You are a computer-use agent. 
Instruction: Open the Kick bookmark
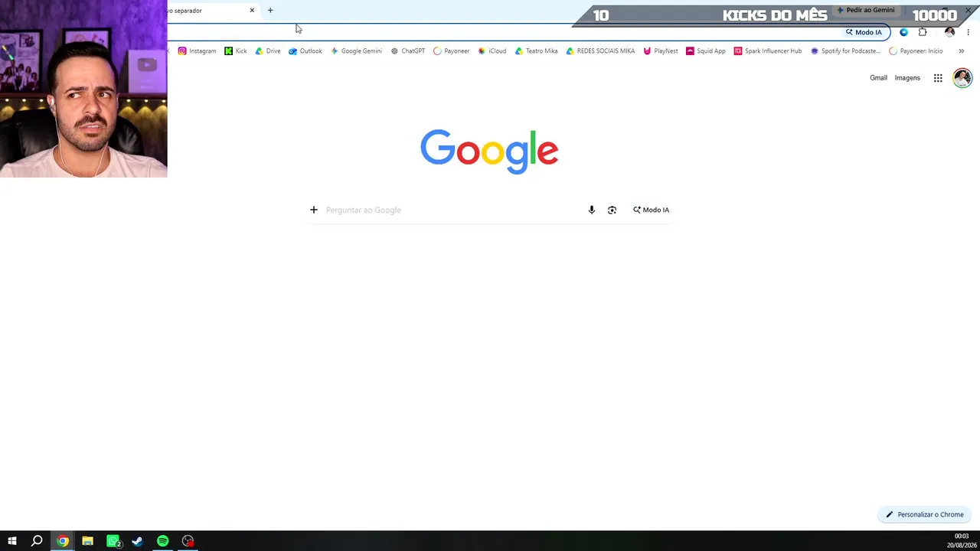pos(236,51)
